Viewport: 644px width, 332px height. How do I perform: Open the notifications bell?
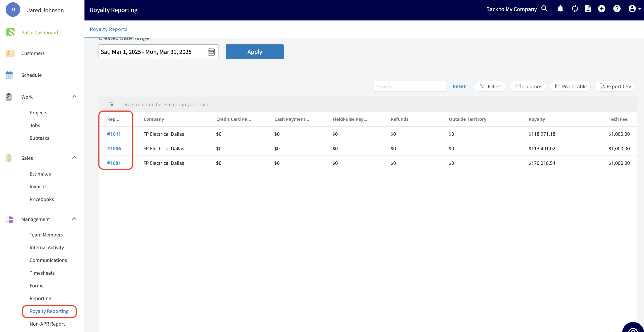(560, 9)
